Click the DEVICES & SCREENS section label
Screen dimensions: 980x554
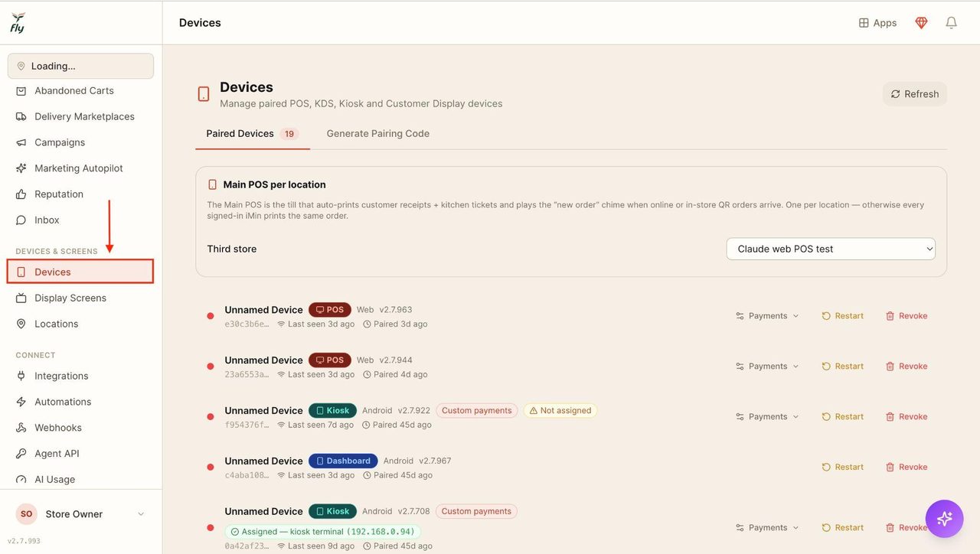(x=57, y=252)
